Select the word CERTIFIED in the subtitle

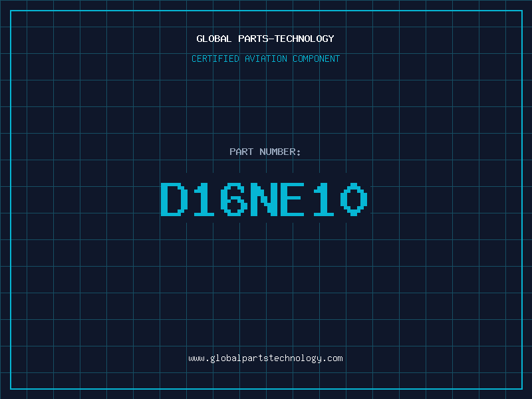click(215, 59)
